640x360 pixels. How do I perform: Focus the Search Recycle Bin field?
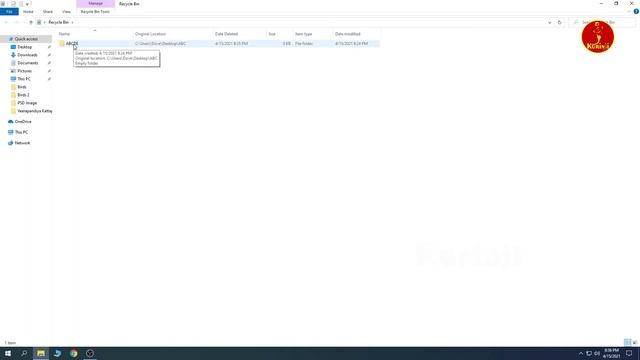coord(602,22)
